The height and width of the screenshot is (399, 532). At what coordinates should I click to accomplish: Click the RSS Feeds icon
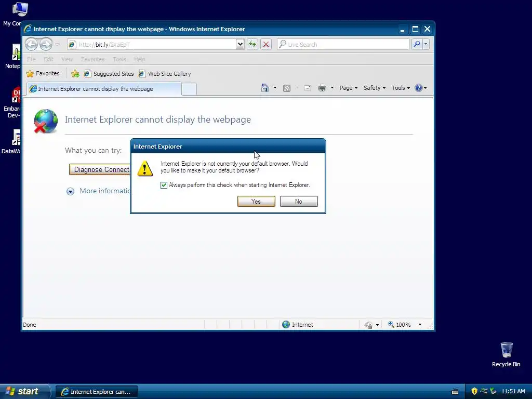coord(287,88)
